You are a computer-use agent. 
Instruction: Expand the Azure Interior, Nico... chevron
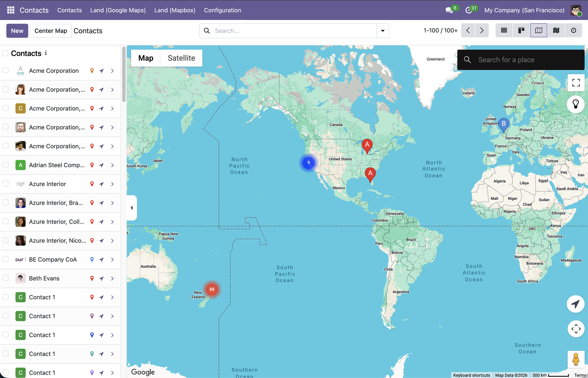112,241
